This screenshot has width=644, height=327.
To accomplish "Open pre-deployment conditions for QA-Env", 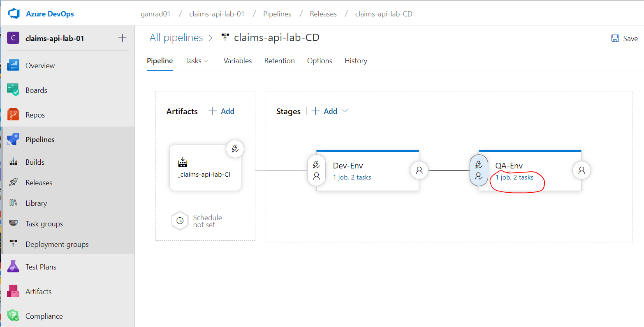I will pos(479,170).
